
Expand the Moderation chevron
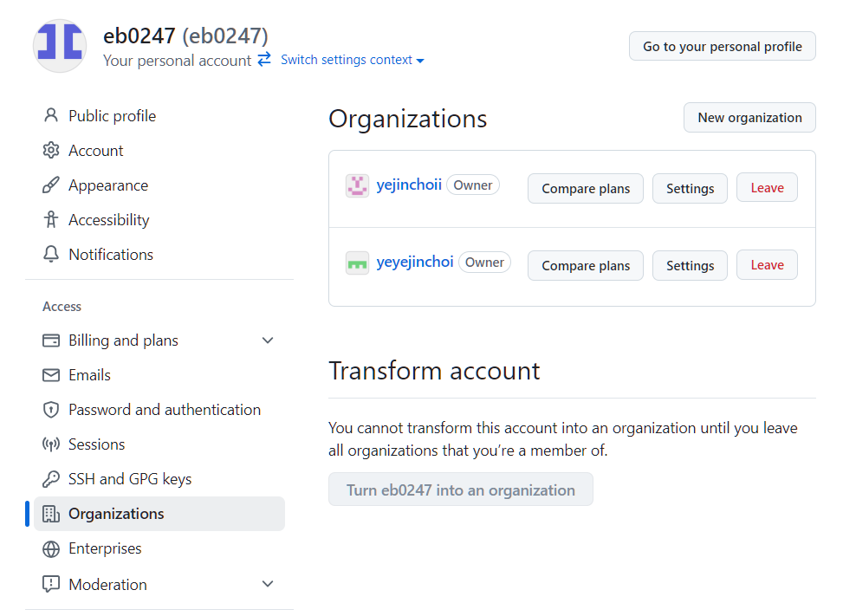[x=268, y=584]
